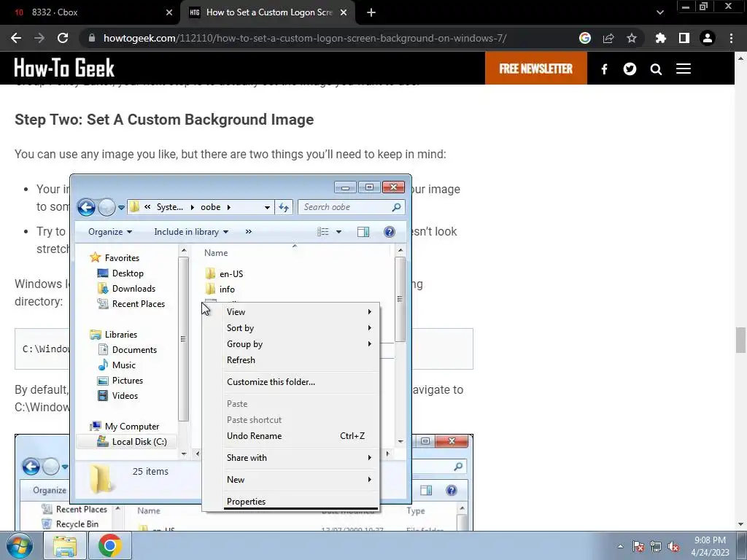The image size is (747, 560).
Task: Click Explorer refresh button next to address
Action: [284, 207]
